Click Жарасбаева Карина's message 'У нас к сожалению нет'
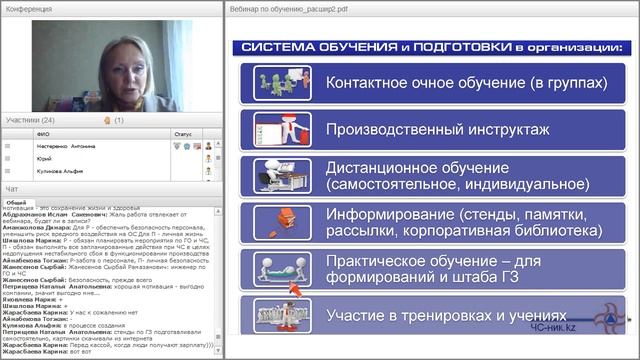640x360 pixels. point(70,313)
